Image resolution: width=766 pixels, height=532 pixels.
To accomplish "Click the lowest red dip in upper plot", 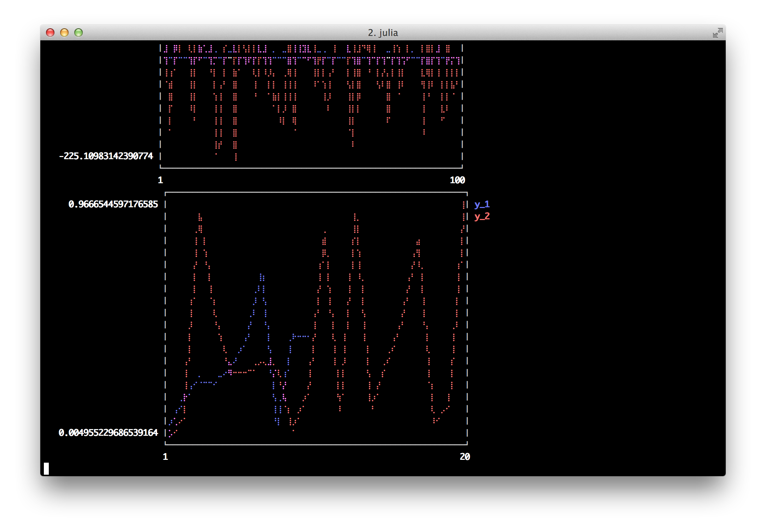I will pyautogui.click(x=236, y=158).
